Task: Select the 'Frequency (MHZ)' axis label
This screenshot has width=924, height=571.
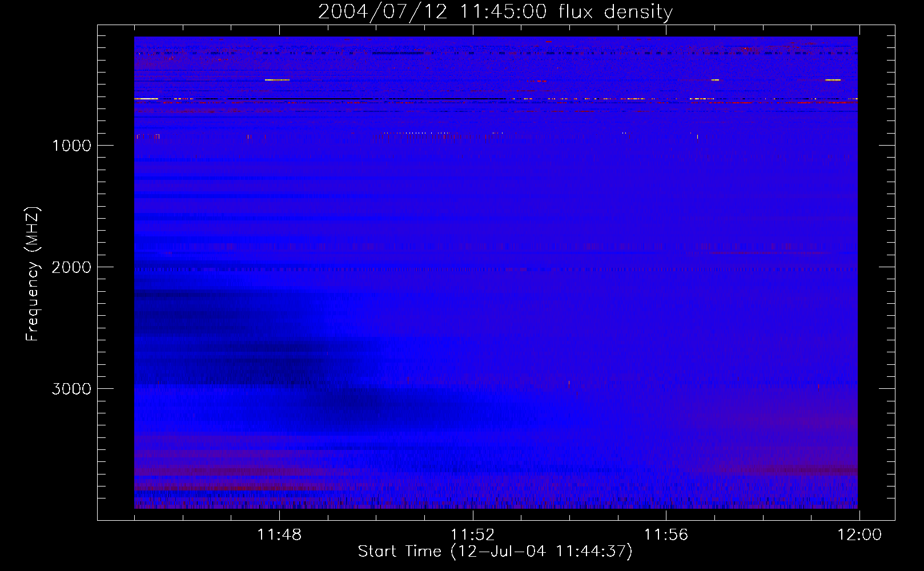Action: click(x=33, y=274)
